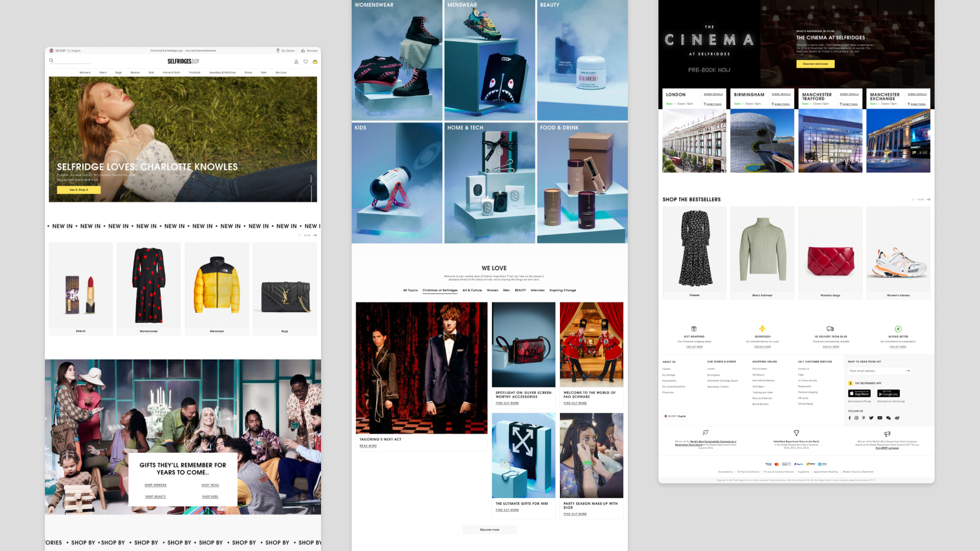The image size is (980, 551).
Task: Open the Jewellery & Watches menu
Action: (x=222, y=72)
